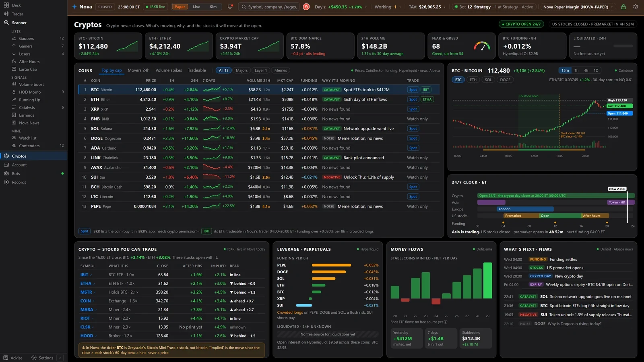Screen dimensions: 644x362
Task: Click the Spot button in the BTC row
Action: (413, 90)
